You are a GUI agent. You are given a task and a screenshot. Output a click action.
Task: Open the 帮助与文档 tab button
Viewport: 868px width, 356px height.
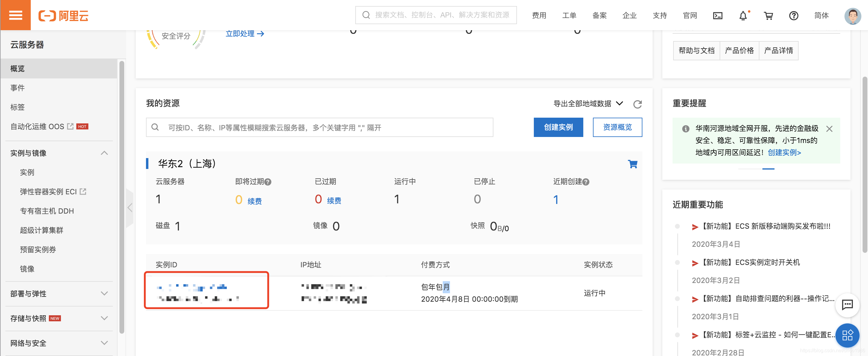[696, 51]
